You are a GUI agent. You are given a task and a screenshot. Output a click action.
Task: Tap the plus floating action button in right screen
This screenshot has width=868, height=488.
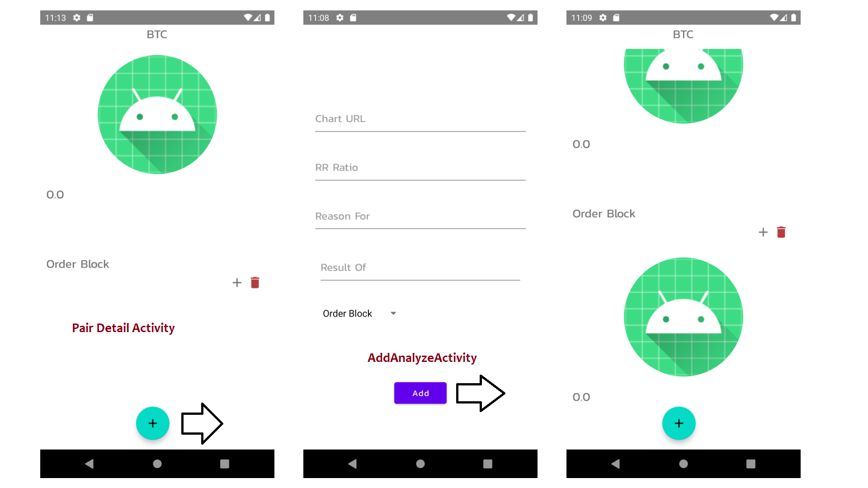[x=679, y=423]
